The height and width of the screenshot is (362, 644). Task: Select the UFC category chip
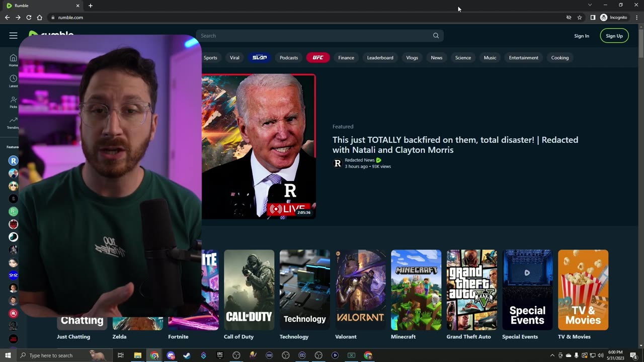(318, 58)
